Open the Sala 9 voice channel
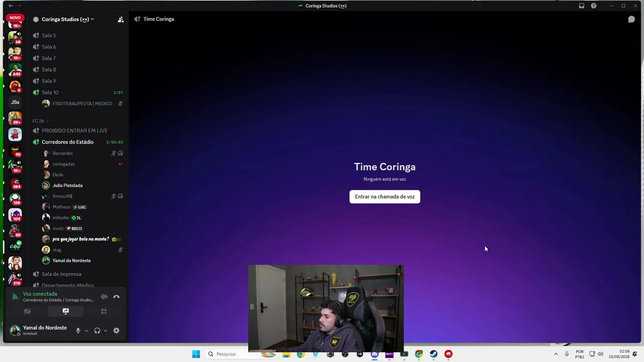The width and height of the screenshot is (644, 362). pos(78,81)
